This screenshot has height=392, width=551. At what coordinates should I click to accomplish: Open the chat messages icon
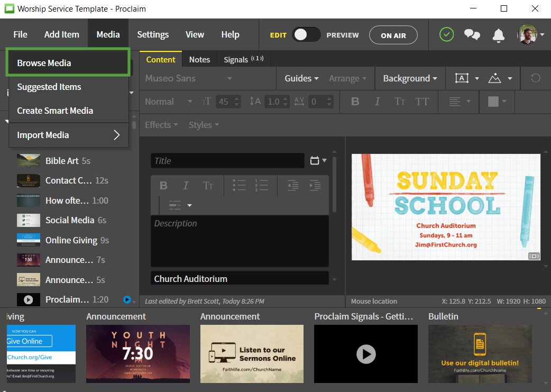(x=472, y=34)
